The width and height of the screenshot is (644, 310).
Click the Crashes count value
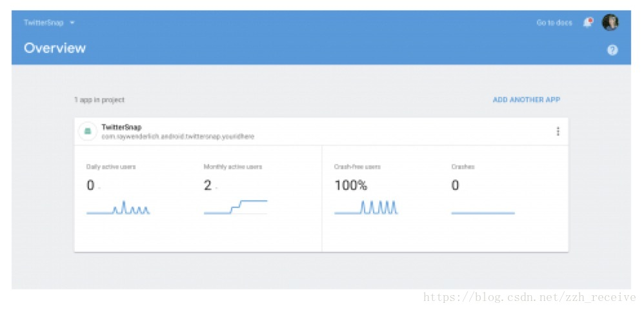455,185
